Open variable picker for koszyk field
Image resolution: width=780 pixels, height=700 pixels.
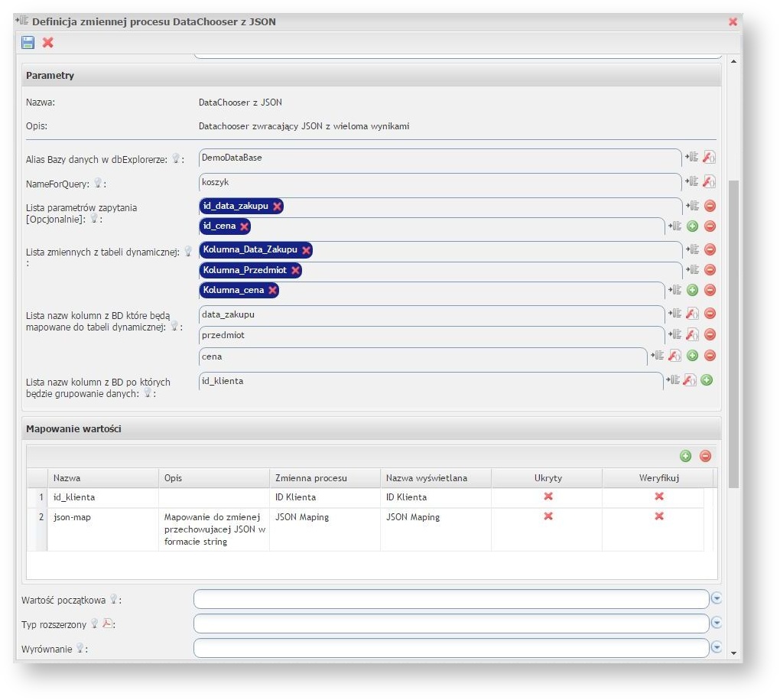click(x=692, y=181)
